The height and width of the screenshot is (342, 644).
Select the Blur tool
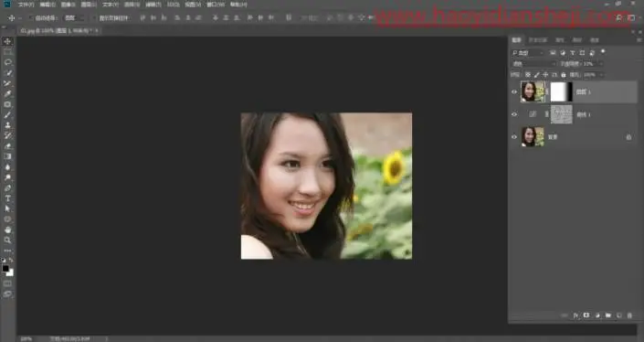(x=7, y=167)
